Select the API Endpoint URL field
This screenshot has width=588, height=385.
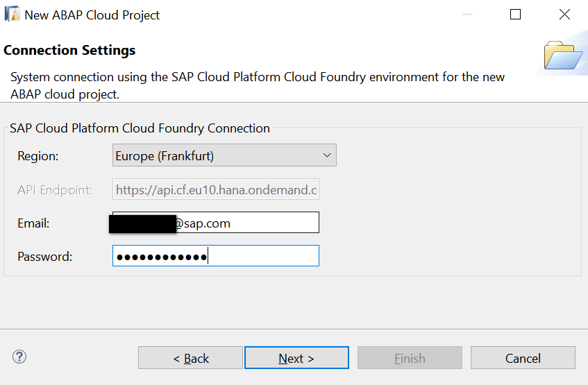[215, 189]
